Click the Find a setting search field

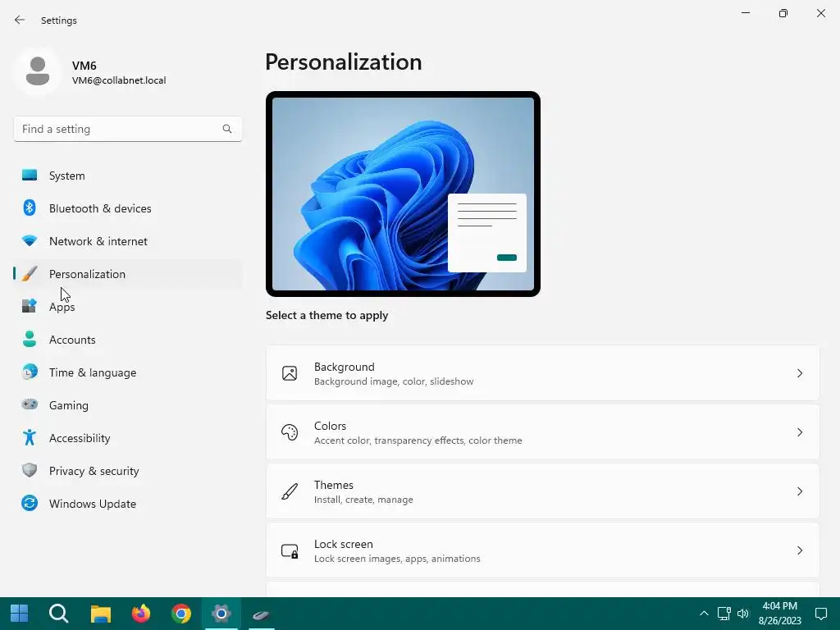coord(127,129)
